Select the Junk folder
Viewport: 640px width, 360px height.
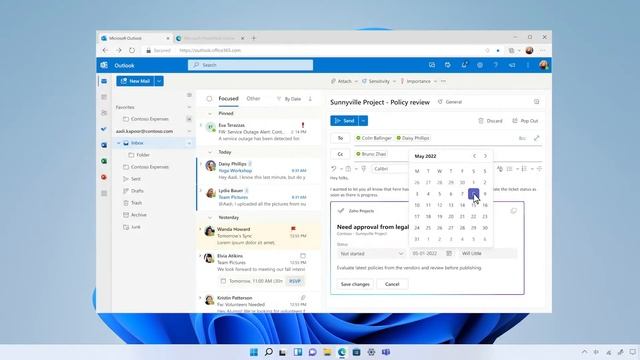[136, 227]
